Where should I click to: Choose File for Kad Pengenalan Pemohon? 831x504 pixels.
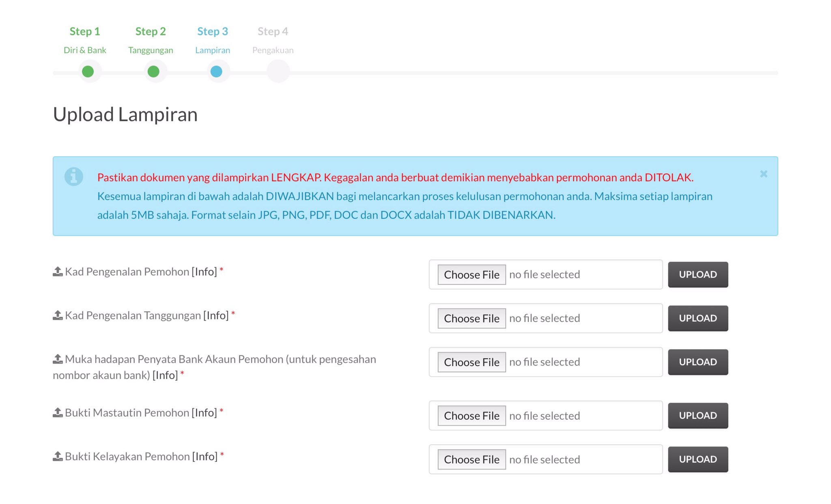click(471, 275)
